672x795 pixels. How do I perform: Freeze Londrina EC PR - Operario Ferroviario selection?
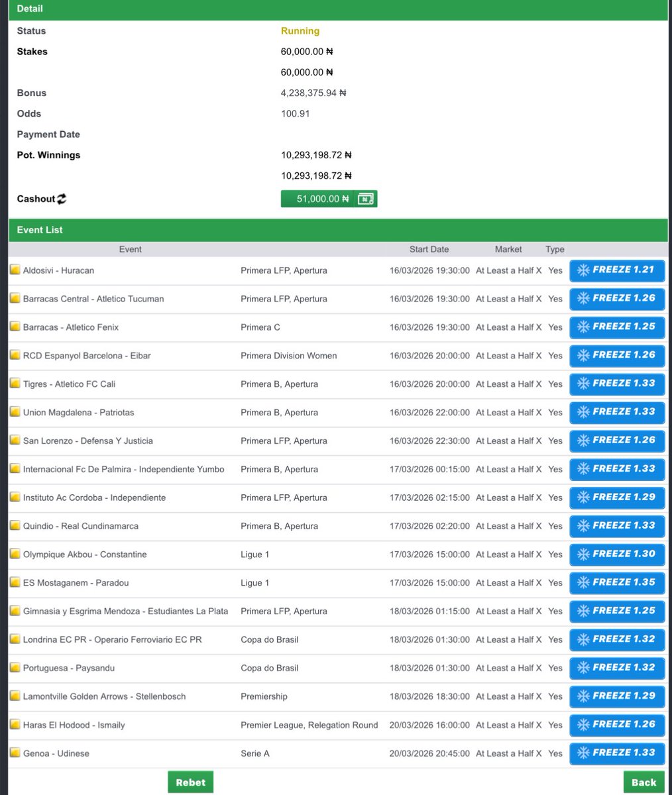click(x=617, y=639)
